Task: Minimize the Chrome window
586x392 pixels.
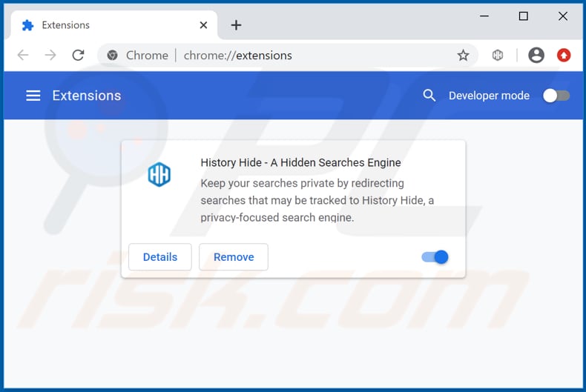Action: click(x=484, y=16)
